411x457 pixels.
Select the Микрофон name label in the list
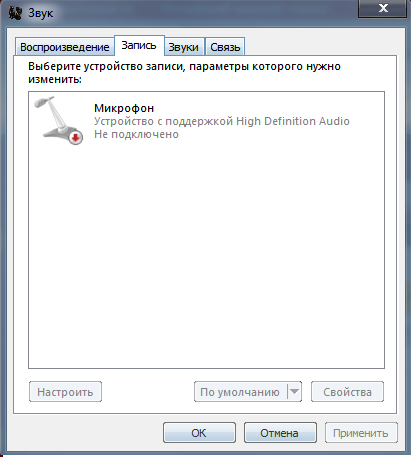coord(124,108)
